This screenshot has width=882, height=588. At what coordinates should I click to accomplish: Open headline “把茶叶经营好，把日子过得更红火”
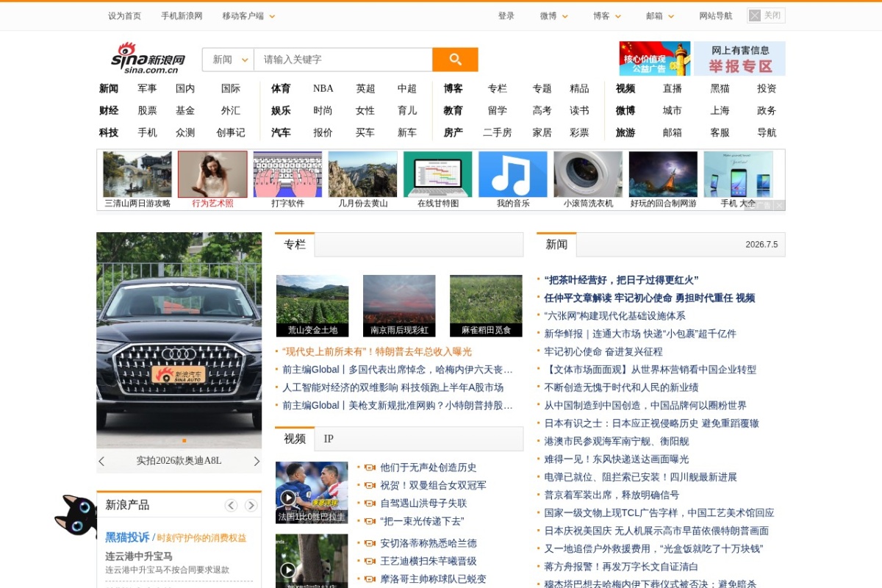point(621,280)
